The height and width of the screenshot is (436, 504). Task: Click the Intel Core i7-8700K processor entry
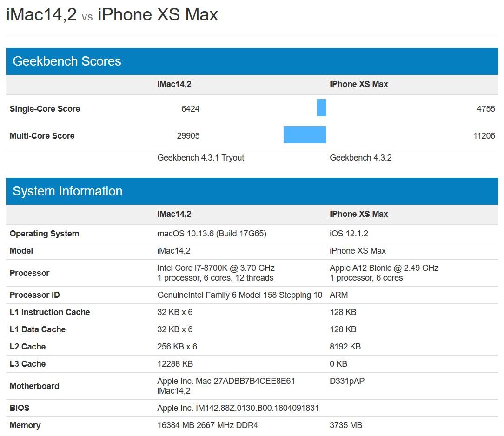click(215, 268)
